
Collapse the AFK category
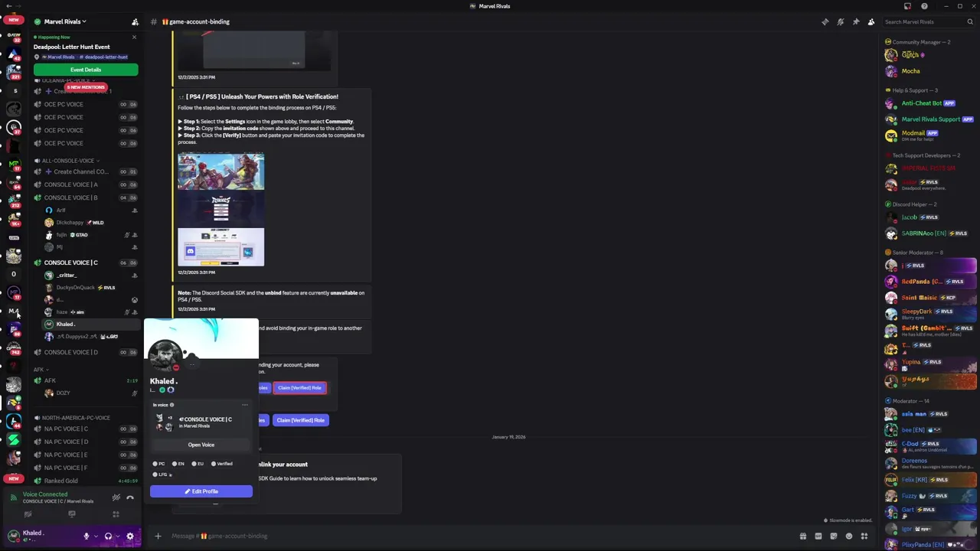pyautogui.click(x=41, y=370)
